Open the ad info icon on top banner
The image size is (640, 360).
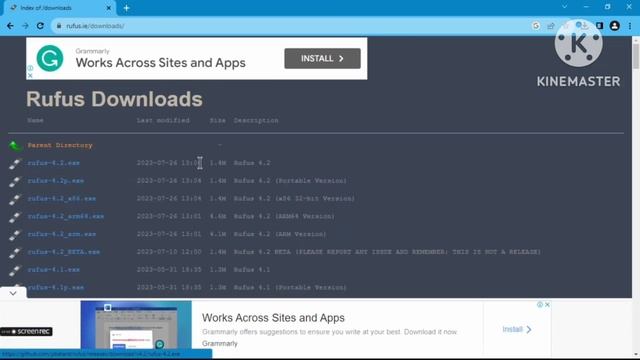(x=30, y=68)
